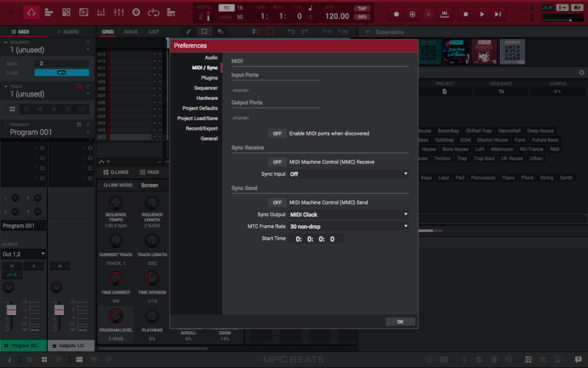Open the info 'i' icon in the bottom bar
The height and width of the screenshot is (368, 588).
10,359
